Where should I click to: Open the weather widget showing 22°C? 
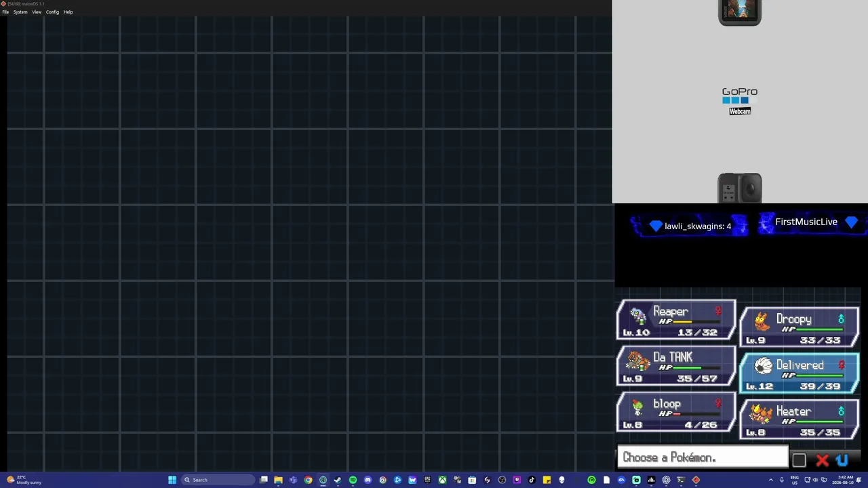[x=24, y=480]
